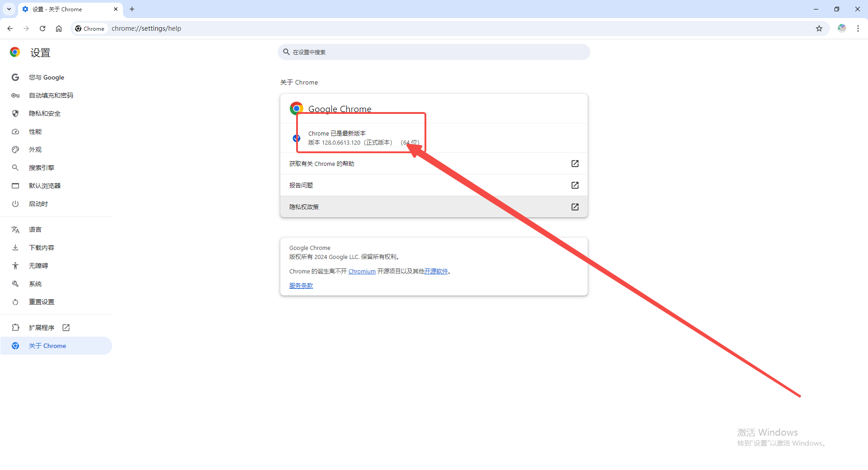Click the 在设置中搜索 search field
This screenshot has width=868, height=470.
tap(434, 52)
